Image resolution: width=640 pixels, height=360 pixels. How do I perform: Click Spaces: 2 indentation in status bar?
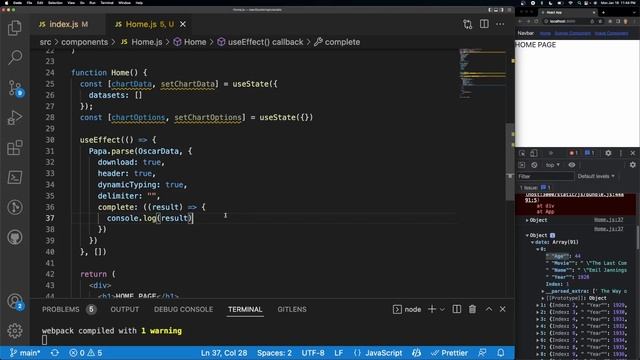274,353
